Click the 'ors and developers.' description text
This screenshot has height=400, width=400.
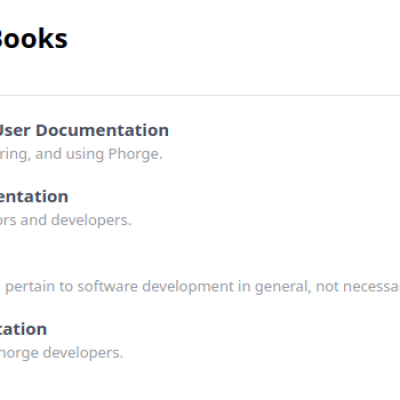coord(66,220)
